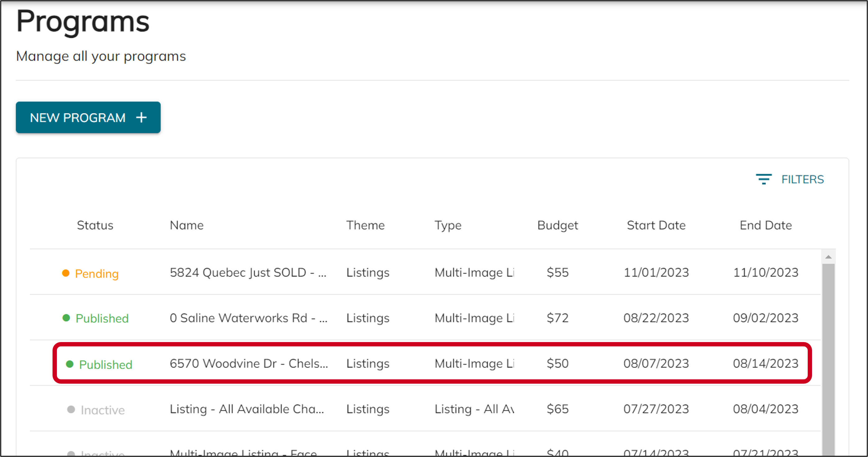This screenshot has width=868, height=457.
Task: Sort by Start Date column header
Action: point(656,225)
